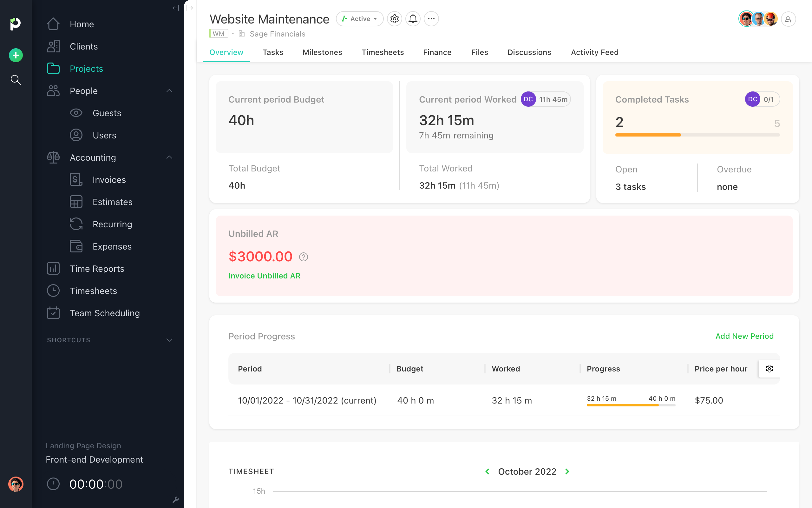Image resolution: width=812 pixels, height=508 pixels.
Task: Click the notifications bell icon
Action: (x=413, y=19)
